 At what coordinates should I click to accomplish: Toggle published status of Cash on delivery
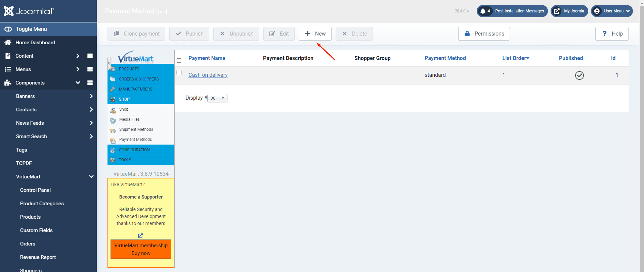coord(579,75)
